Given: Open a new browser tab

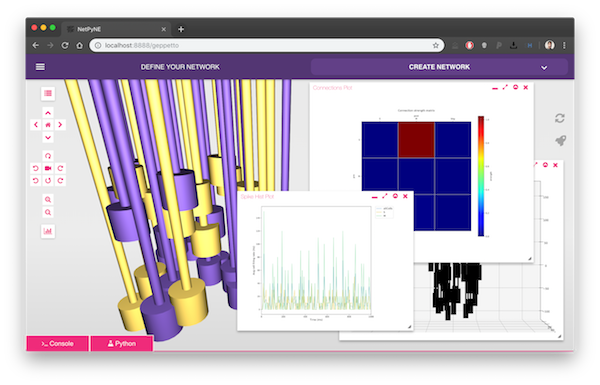Looking at the screenshot, I should 181,29.
